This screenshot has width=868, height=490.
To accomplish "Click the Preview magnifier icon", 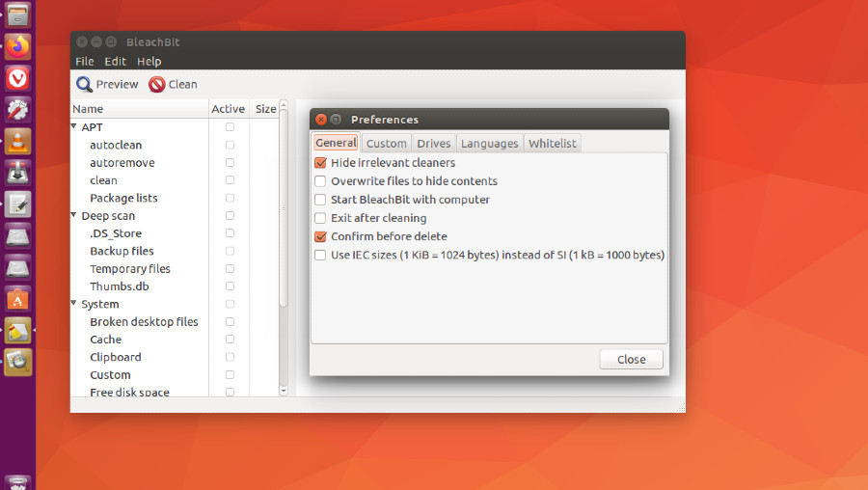I will click(x=84, y=84).
